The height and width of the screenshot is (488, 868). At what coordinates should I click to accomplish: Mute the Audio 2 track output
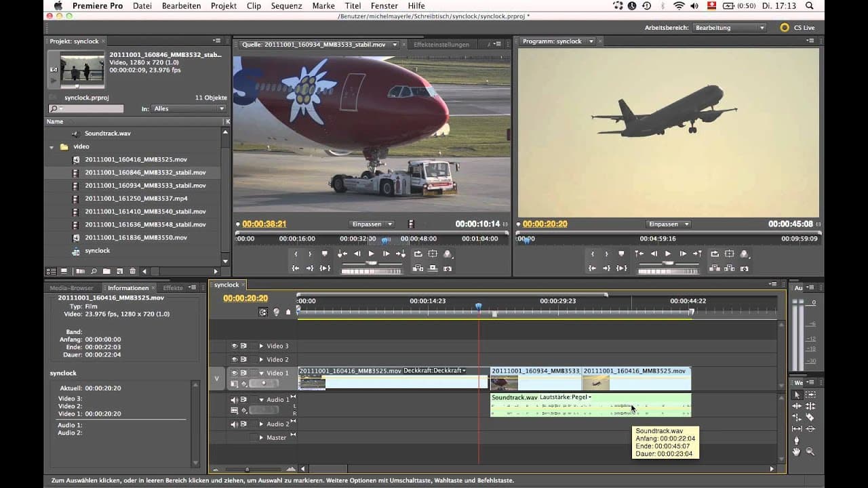pyautogui.click(x=235, y=424)
